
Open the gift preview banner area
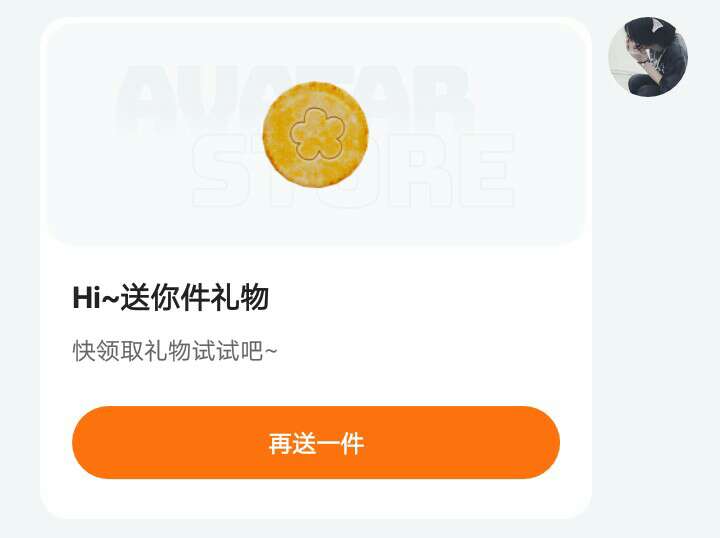[316, 134]
